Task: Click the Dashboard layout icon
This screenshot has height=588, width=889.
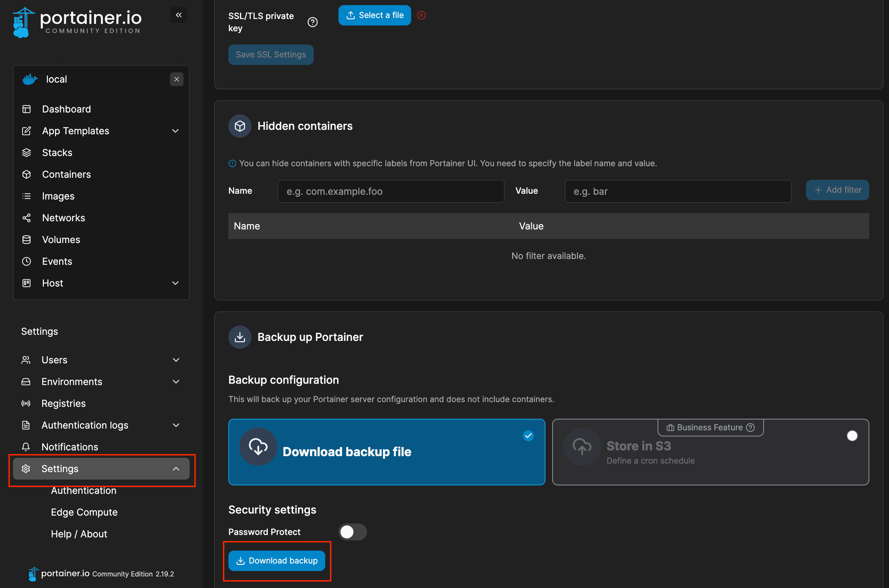Action: (x=26, y=109)
